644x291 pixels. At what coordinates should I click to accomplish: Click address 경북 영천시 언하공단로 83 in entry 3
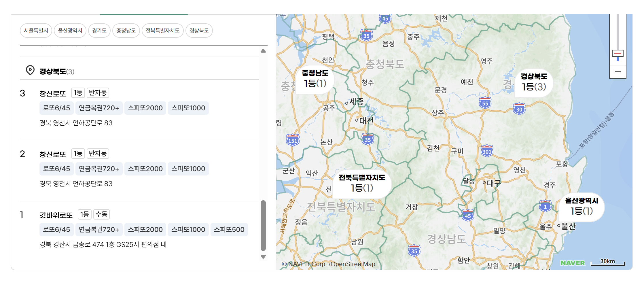pos(76,123)
